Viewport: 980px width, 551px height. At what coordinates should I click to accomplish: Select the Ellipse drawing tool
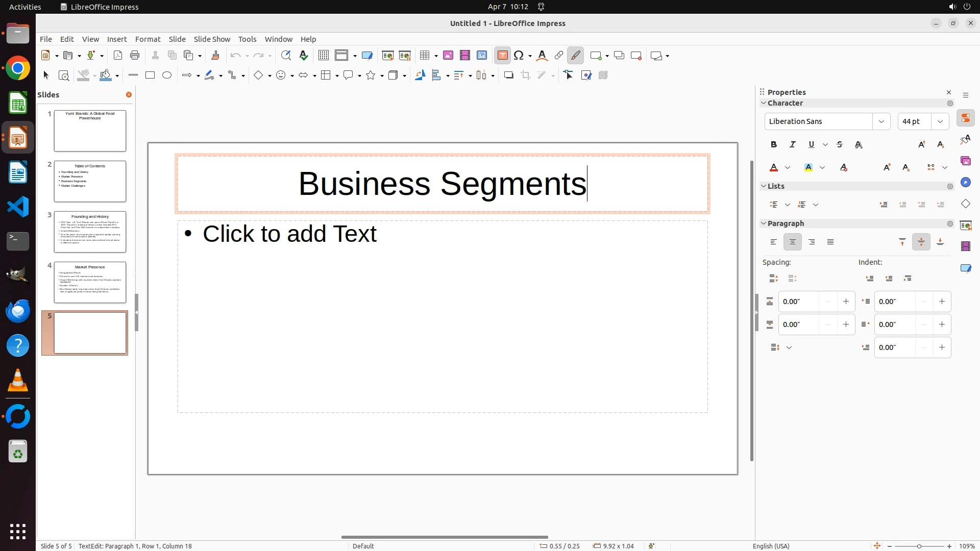[167, 76]
